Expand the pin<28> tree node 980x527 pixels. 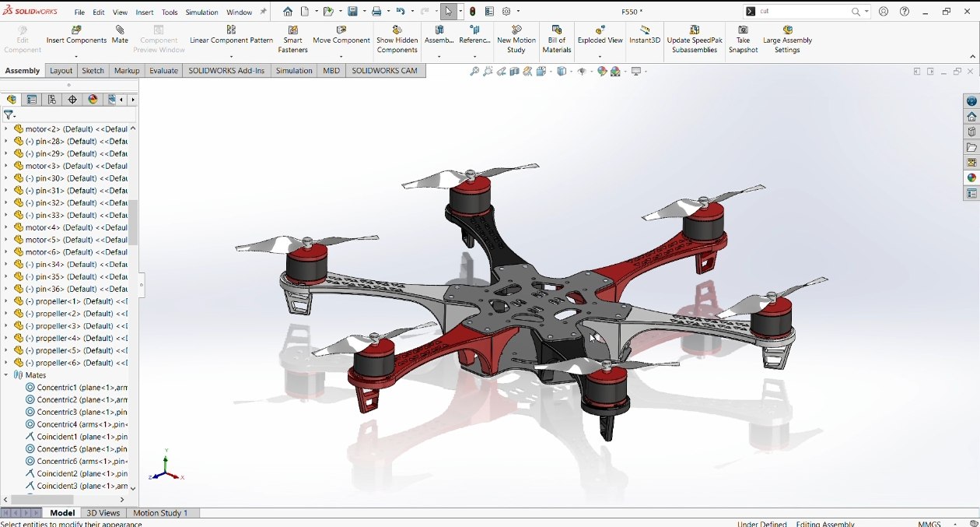(6, 142)
